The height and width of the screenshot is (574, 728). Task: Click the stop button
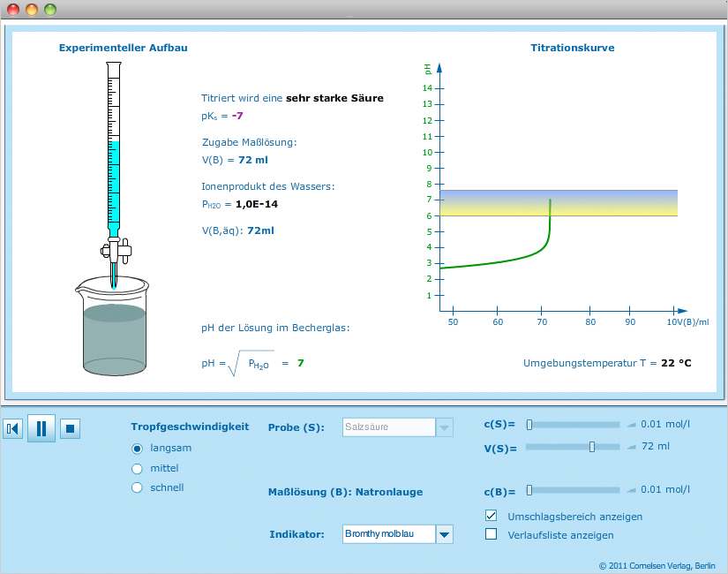[x=71, y=429]
